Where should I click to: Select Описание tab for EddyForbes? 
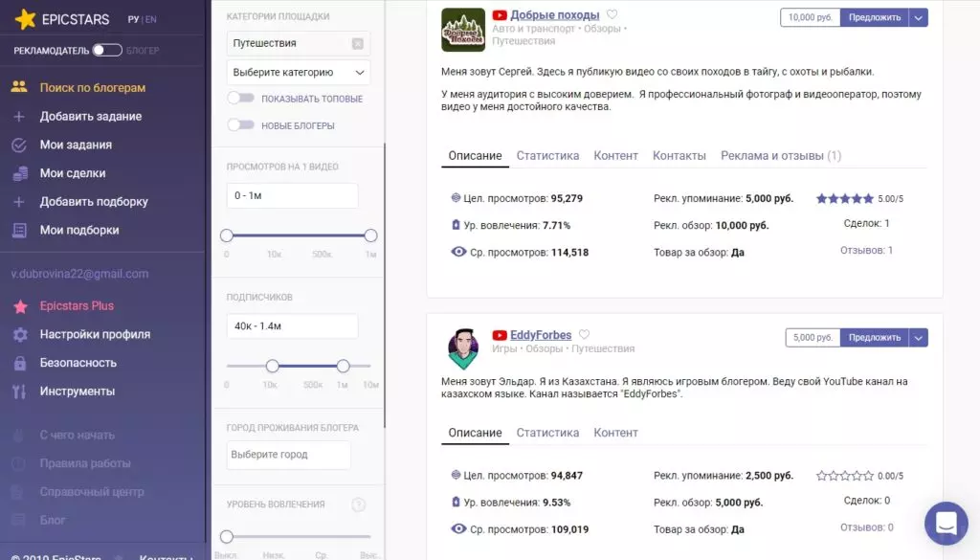475,433
